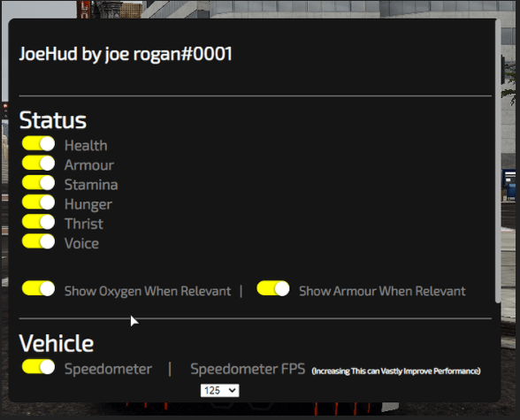Viewport: 520px width, 420px height.
Task: Click the settings panel vertical scrollbar
Action: tap(498, 161)
